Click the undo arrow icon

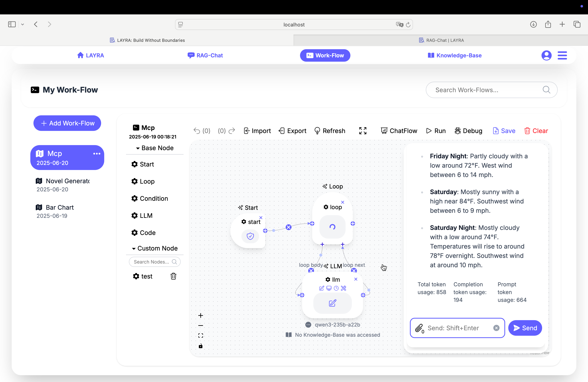197,131
